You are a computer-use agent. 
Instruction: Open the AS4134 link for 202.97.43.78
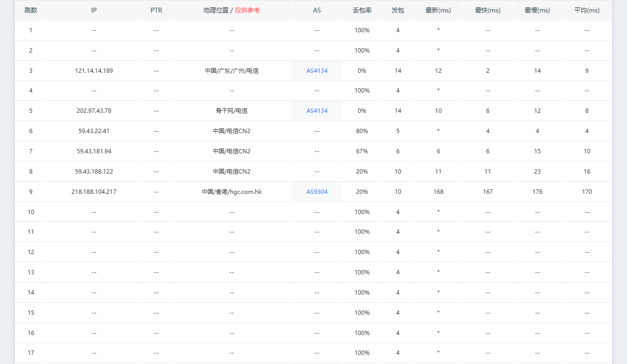[317, 111]
